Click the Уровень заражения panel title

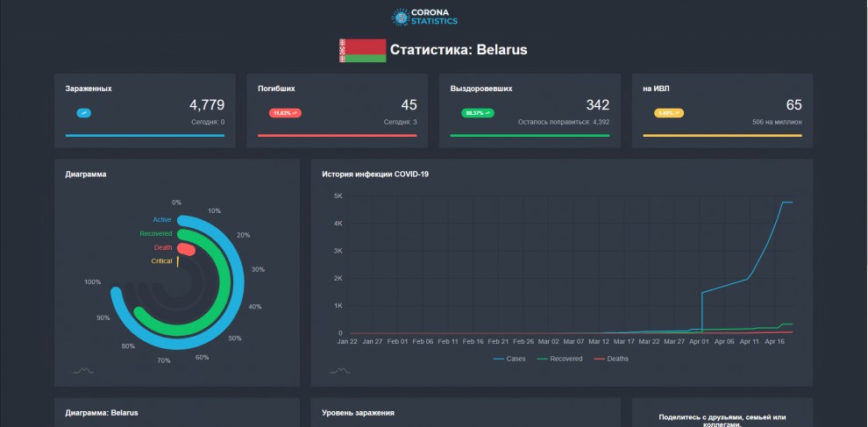(359, 413)
